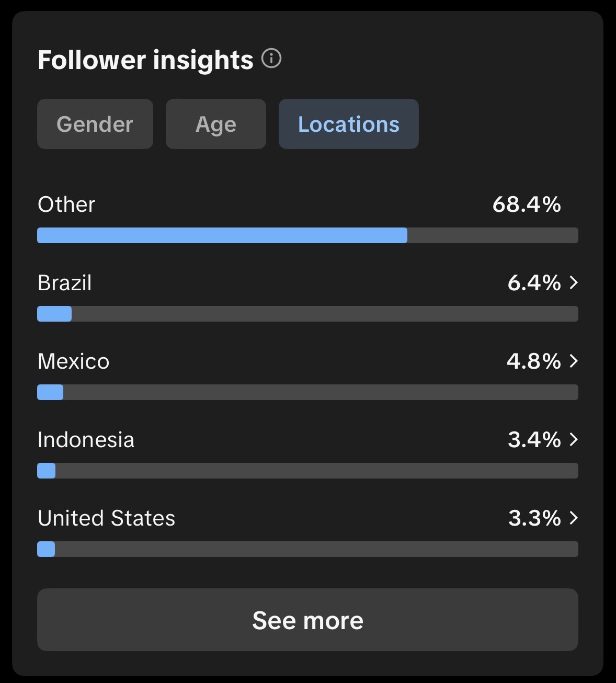Select the Indonesia percentage bar

[x=307, y=471]
